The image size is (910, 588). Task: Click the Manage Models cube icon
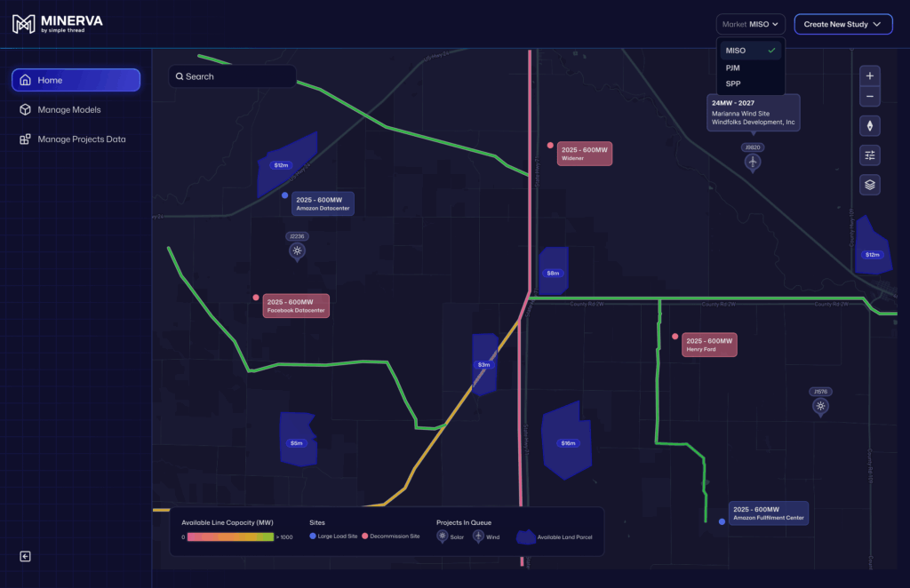(25, 109)
